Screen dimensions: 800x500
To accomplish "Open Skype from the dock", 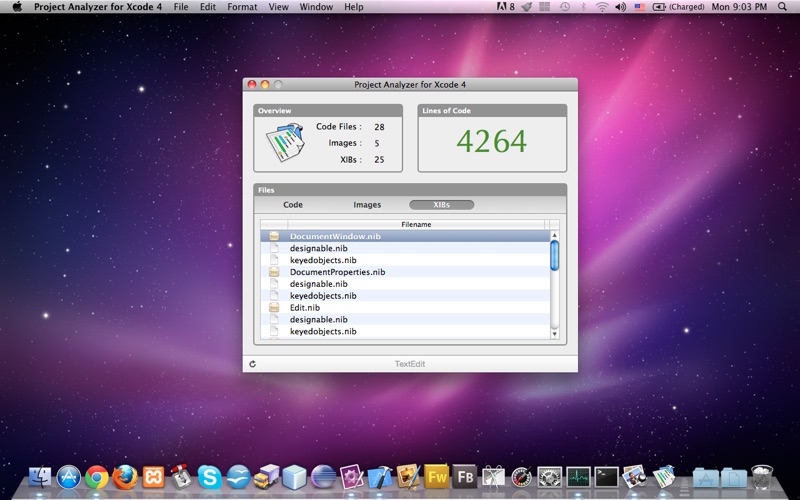I will point(210,478).
